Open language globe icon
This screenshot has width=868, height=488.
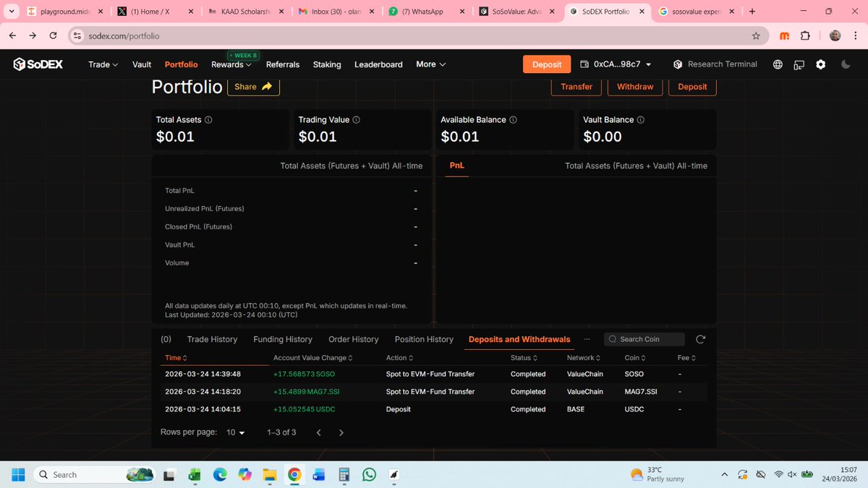(x=778, y=64)
